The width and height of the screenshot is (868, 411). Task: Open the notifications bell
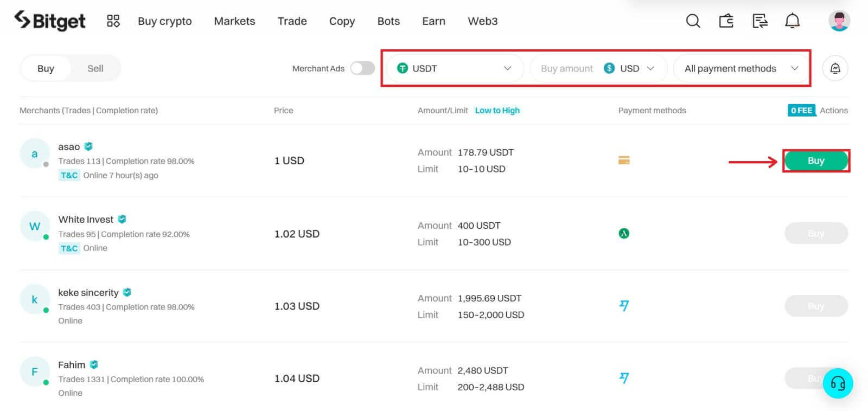792,21
